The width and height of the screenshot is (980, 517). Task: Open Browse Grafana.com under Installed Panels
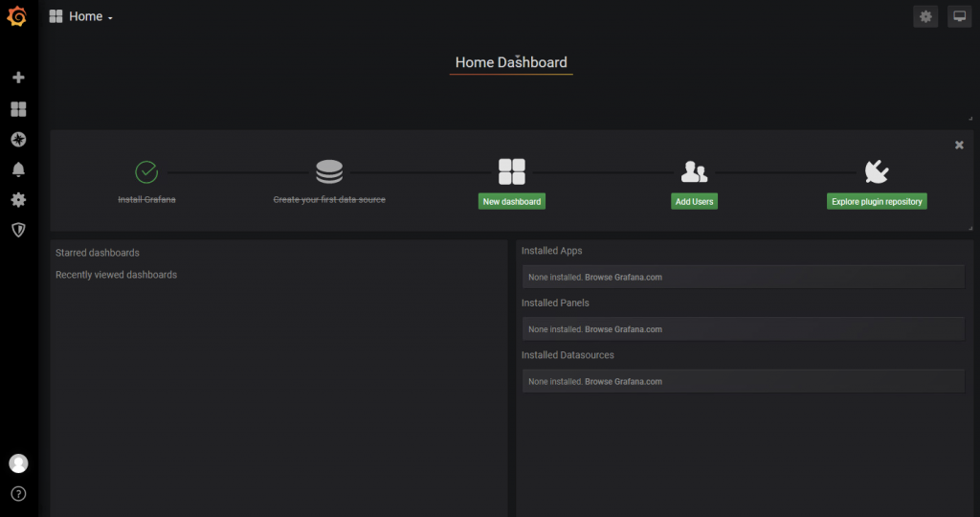click(x=623, y=329)
